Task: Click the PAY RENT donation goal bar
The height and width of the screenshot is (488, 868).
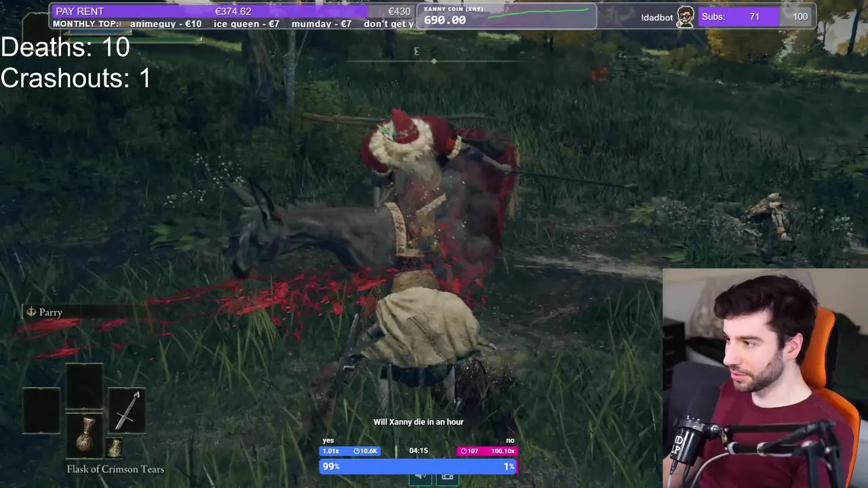Action: 233,12
